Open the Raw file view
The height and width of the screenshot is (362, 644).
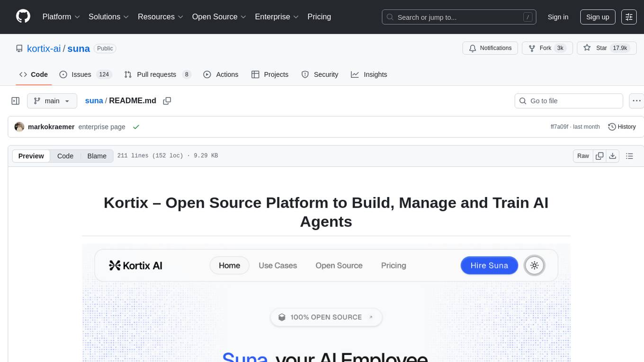pos(583,156)
